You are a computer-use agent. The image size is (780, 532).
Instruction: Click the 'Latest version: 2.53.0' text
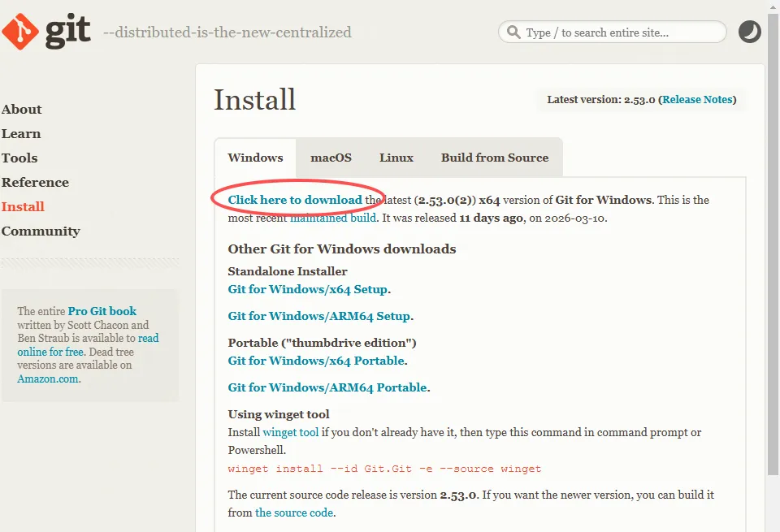(601, 99)
